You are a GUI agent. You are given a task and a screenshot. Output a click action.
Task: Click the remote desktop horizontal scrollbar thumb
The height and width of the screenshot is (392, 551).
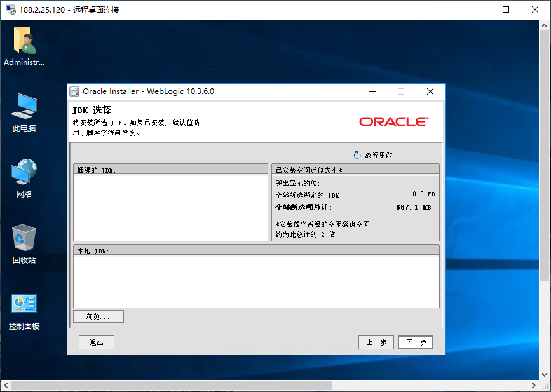click(x=172, y=385)
